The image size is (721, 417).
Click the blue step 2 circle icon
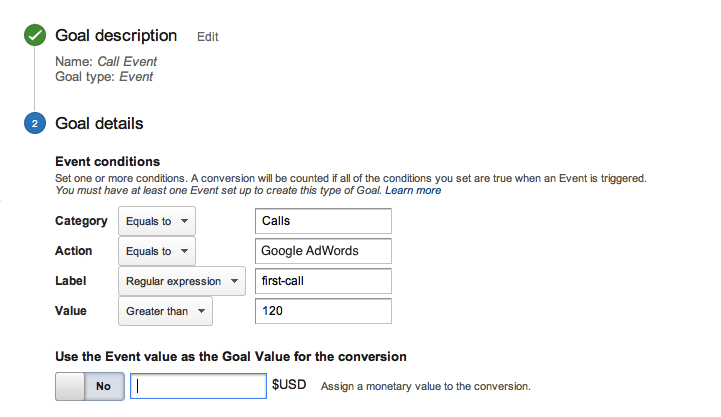click(x=35, y=124)
